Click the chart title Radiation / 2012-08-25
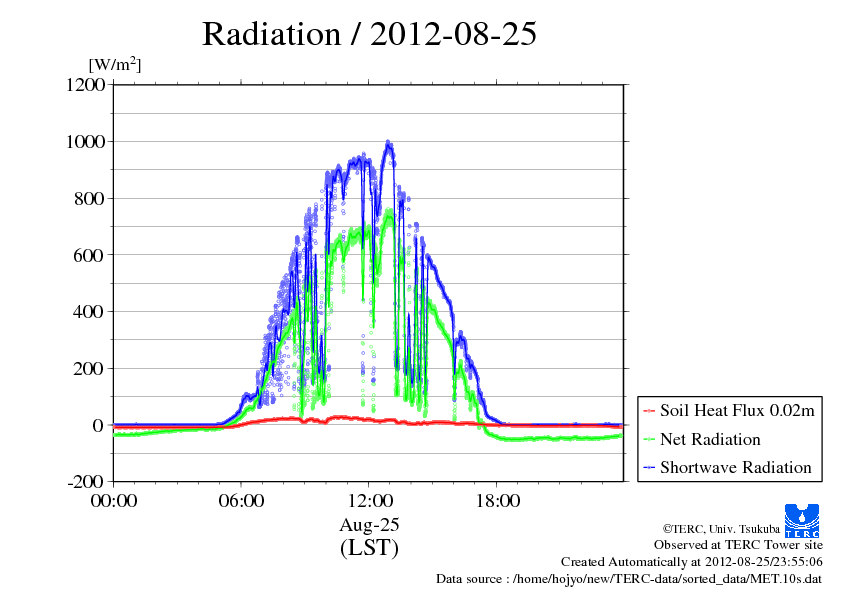 [x=369, y=34]
